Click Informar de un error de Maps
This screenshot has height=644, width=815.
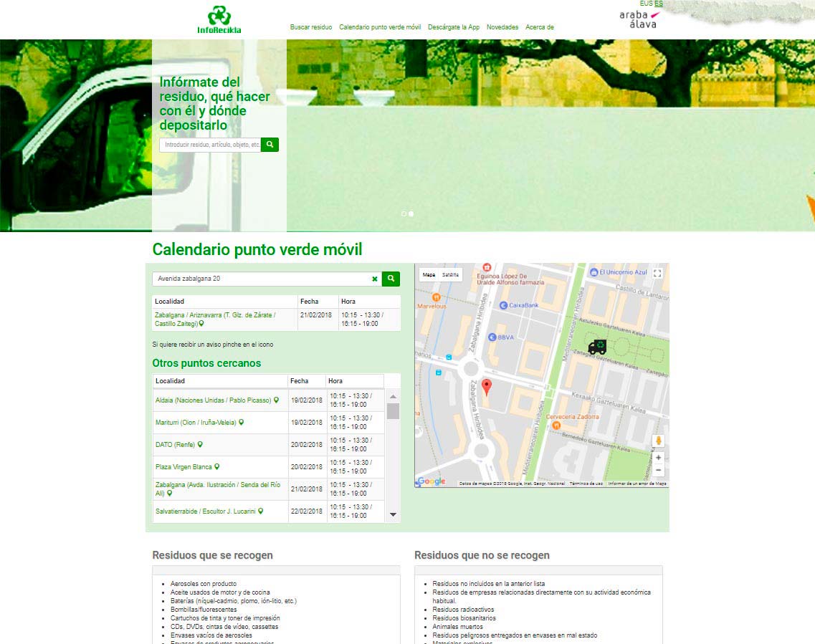tap(637, 484)
